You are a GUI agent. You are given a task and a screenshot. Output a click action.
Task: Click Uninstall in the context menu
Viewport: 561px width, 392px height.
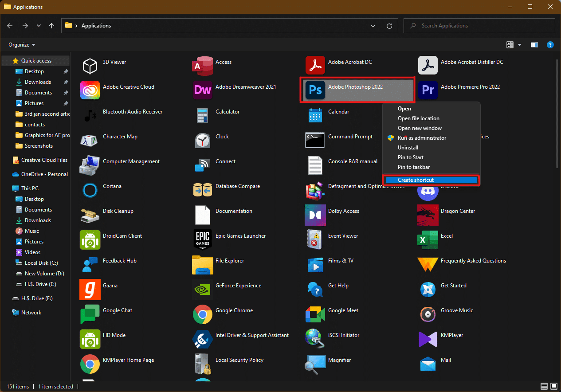pos(408,148)
